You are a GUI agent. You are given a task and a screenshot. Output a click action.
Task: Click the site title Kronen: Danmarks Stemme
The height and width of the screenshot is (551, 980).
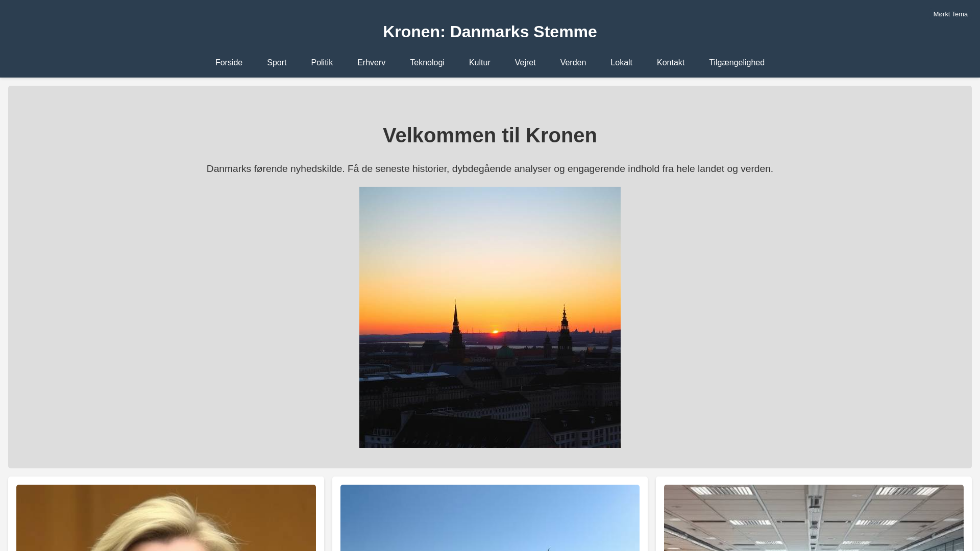(489, 32)
